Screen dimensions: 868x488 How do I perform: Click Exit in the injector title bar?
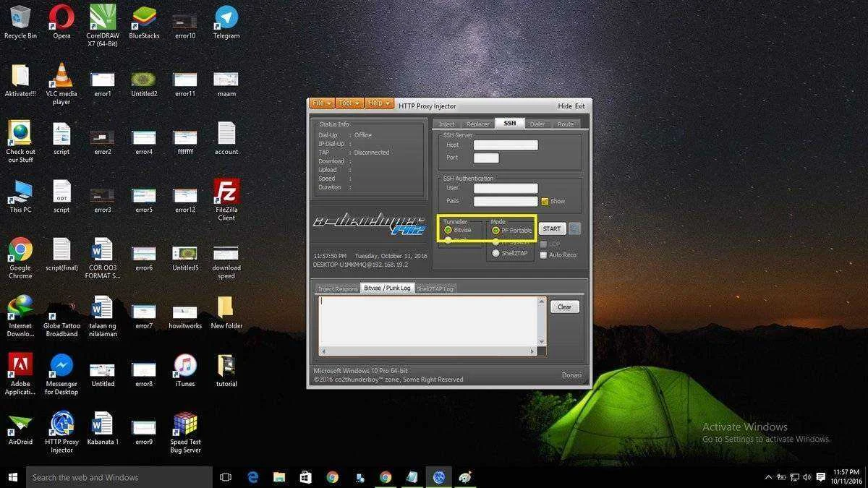click(579, 106)
